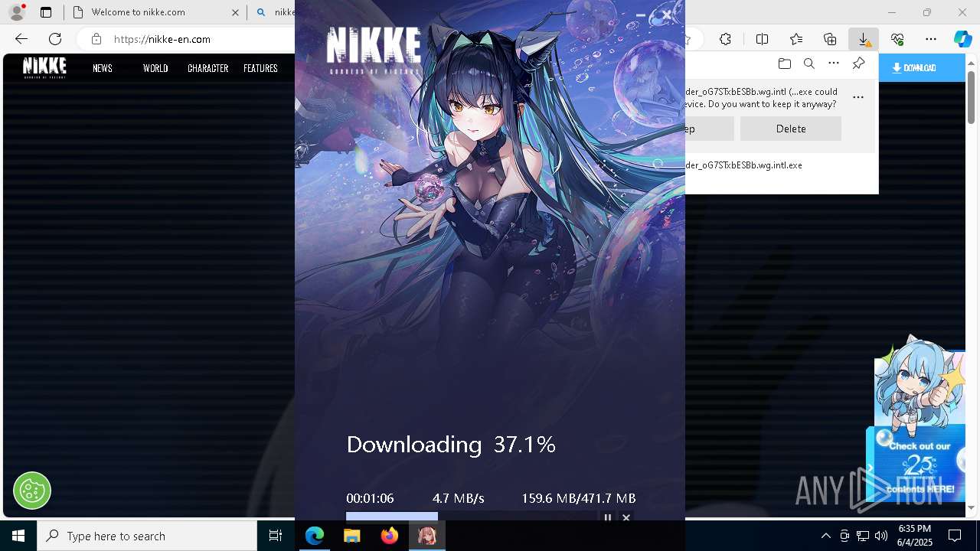Open clock showing 6:35 PM
The image size is (980, 551).
(914, 536)
